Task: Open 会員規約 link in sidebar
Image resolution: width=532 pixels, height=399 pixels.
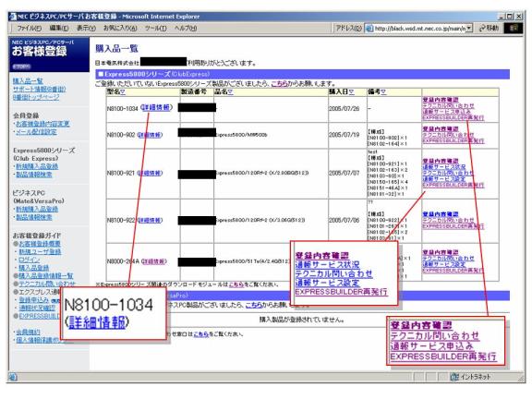Action: [x=28, y=332]
